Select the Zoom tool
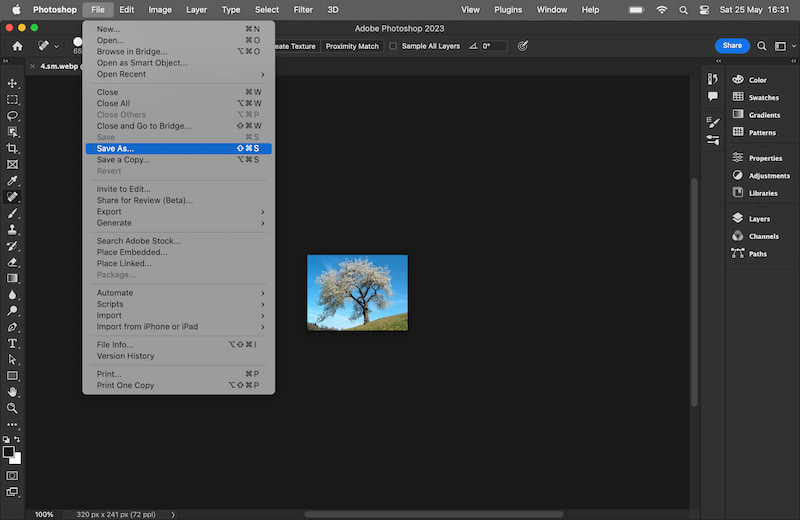The width and height of the screenshot is (800, 520). pyautogui.click(x=12, y=408)
